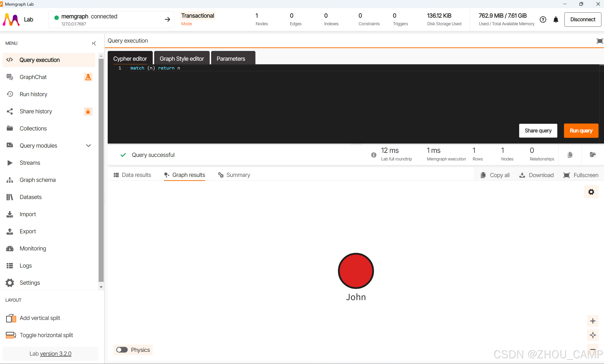Expand the Query modules menu
Viewport: 604px width, 364px height.
pos(88,145)
